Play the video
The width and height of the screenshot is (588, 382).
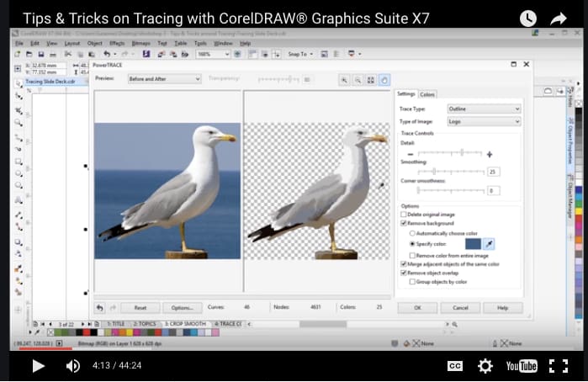coord(38,366)
